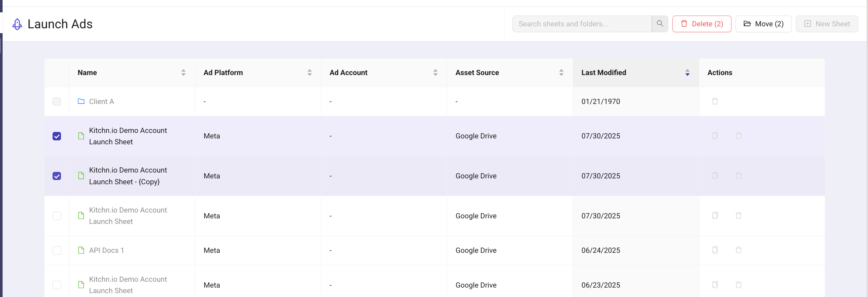Sort by Ad Platform column arrows
Screen dimensions: 868x297
click(x=309, y=72)
